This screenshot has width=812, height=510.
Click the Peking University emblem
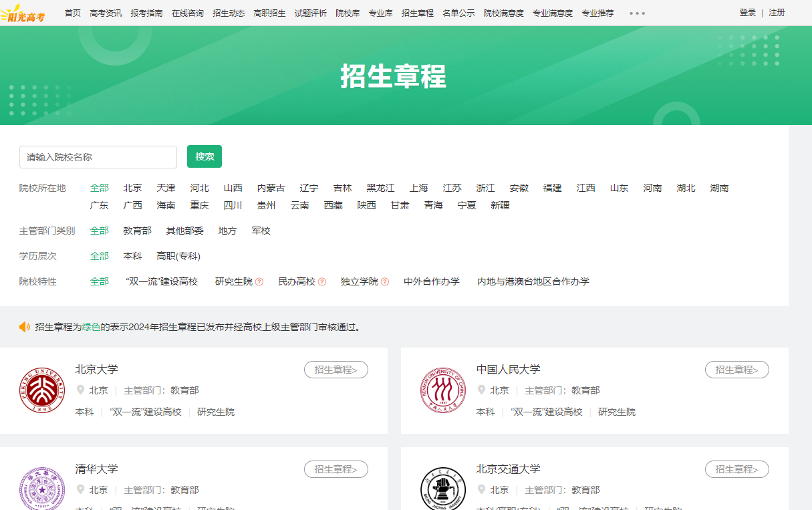42,390
